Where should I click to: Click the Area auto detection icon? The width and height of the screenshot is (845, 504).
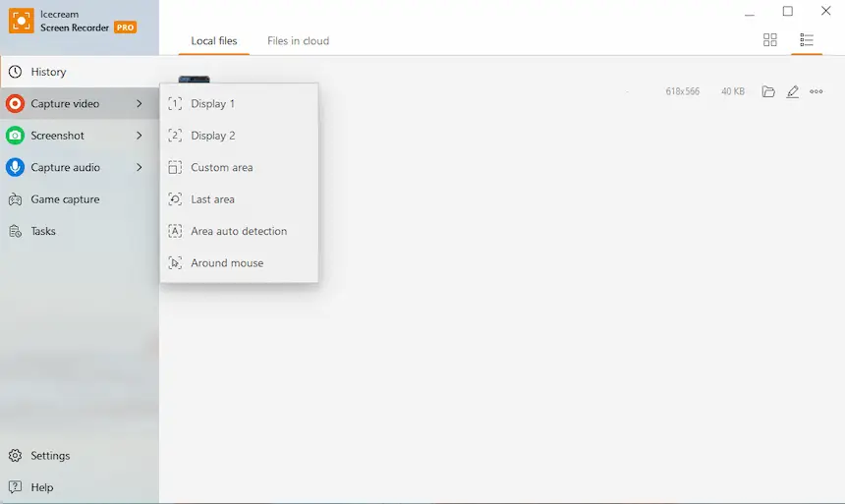click(x=175, y=231)
